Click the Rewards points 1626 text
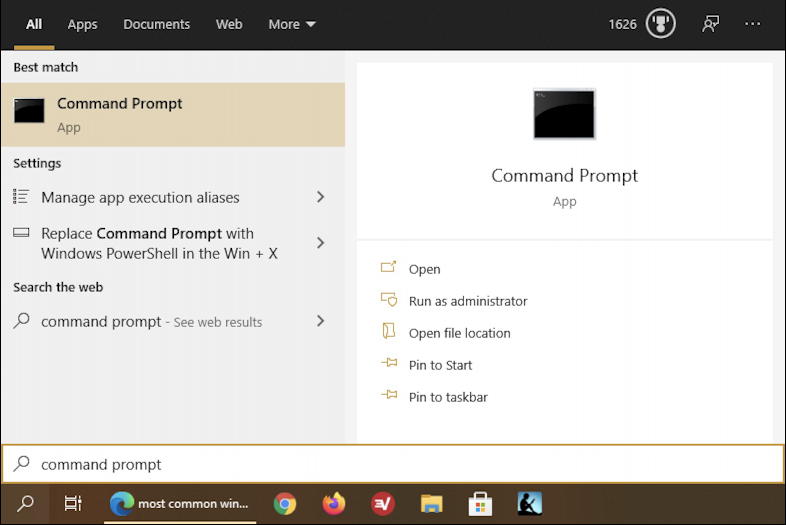This screenshot has width=786, height=525. (622, 24)
